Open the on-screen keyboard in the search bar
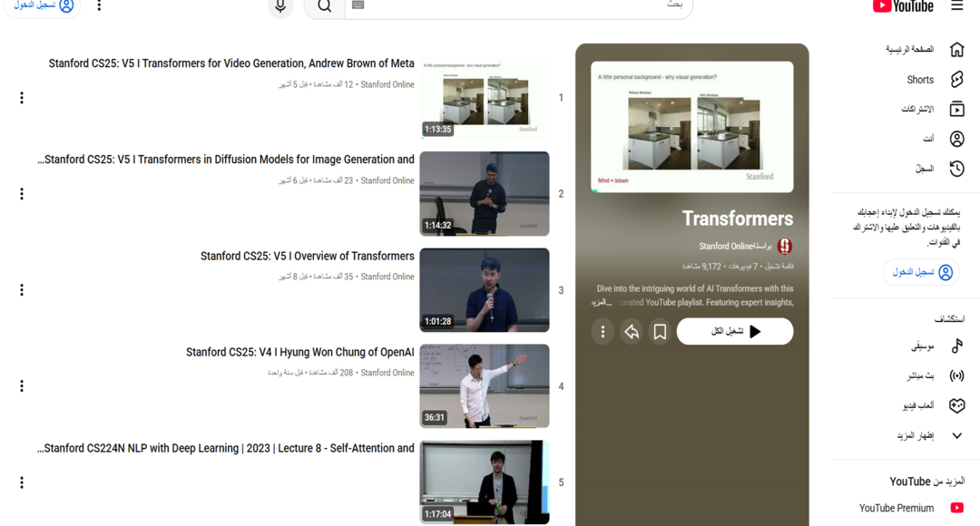980x526 pixels. pos(358,6)
